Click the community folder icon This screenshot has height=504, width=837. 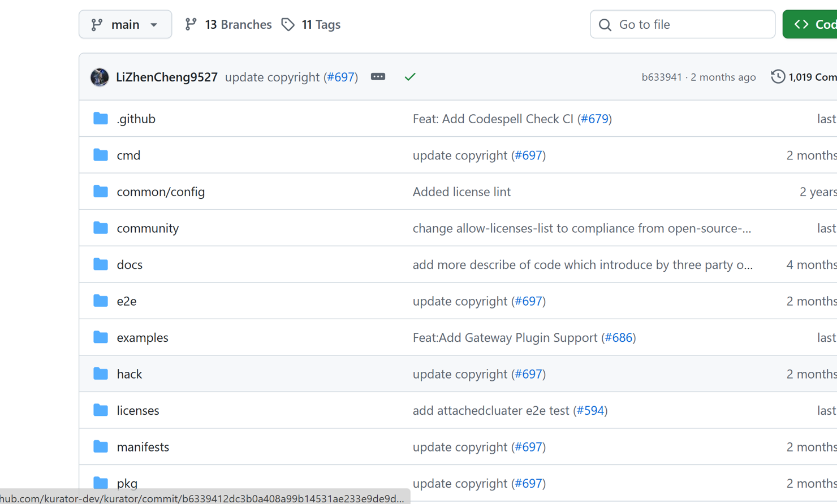pos(101,228)
